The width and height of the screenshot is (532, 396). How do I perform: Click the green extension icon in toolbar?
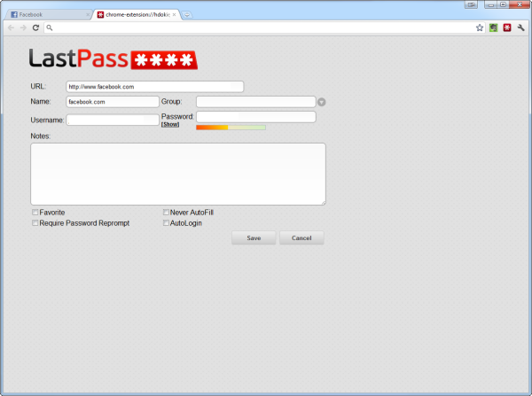point(493,27)
